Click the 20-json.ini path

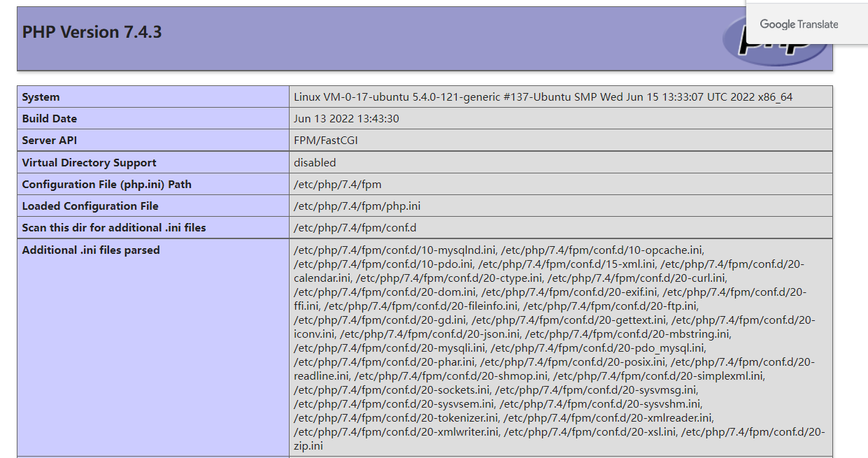(429, 334)
